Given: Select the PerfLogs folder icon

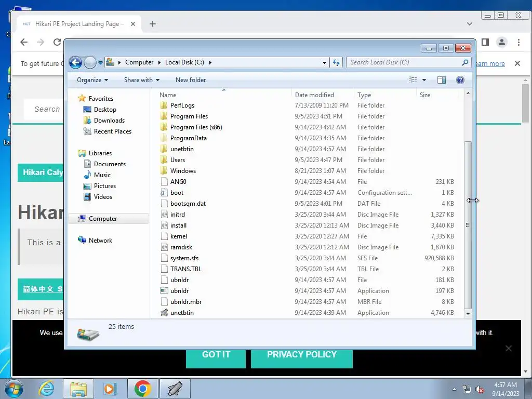Looking at the screenshot, I should tap(164, 105).
